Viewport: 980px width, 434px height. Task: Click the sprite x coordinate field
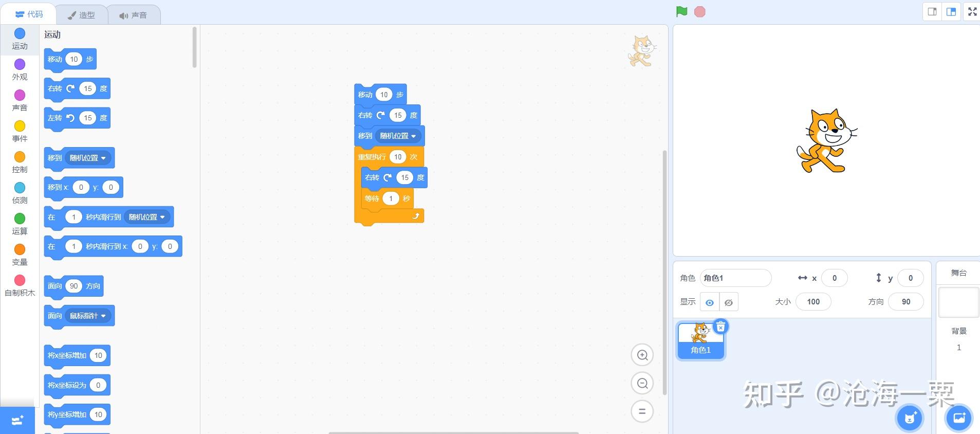click(x=834, y=278)
